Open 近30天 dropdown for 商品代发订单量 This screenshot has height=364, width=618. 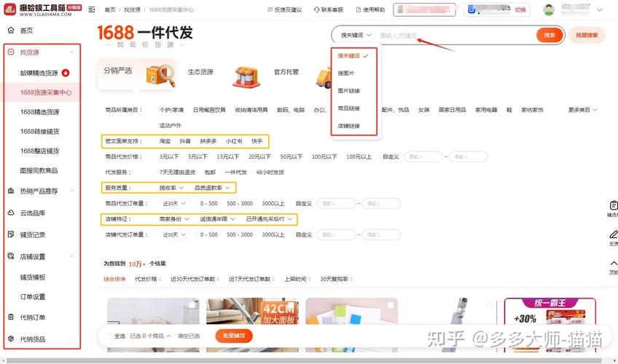pyautogui.click(x=173, y=203)
